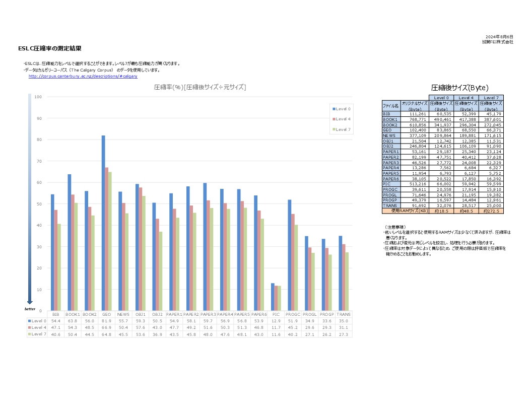The height and width of the screenshot is (411, 532).
Task: Select the TRANS row name in size table
Action: 391,205
